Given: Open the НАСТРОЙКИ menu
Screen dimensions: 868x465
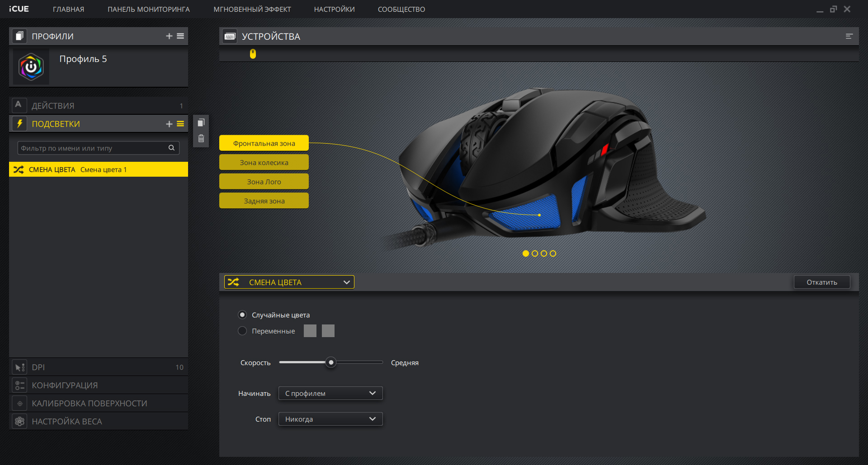Looking at the screenshot, I should [x=334, y=9].
